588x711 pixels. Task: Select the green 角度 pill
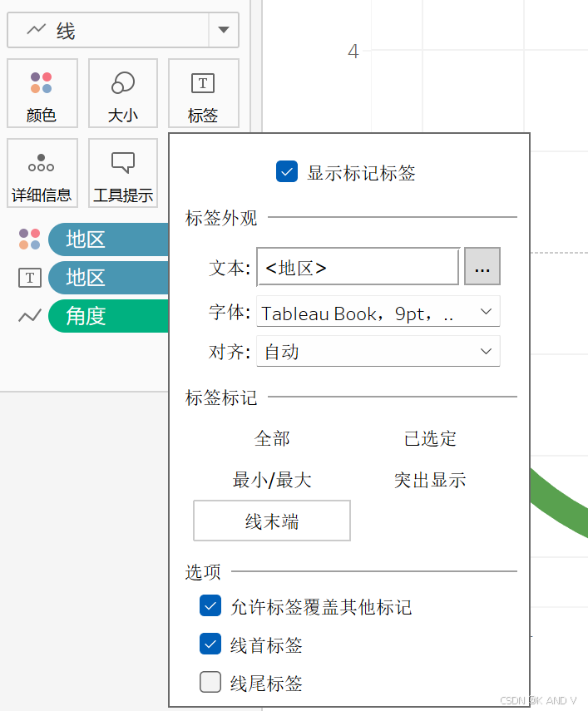click(108, 316)
